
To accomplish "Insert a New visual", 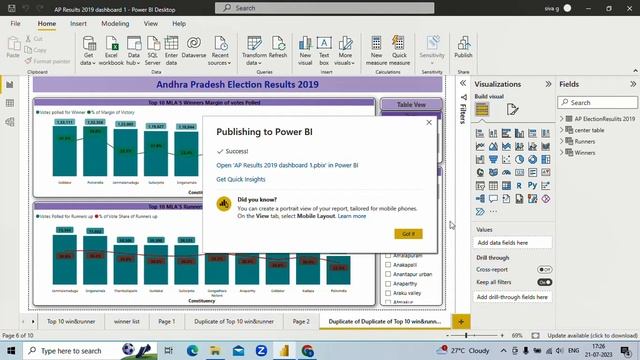I will point(305,50).
